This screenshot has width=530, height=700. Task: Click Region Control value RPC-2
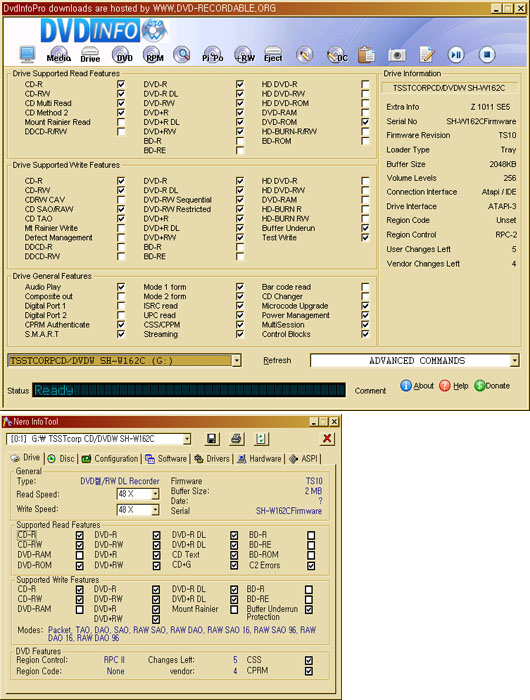[x=506, y=234]
